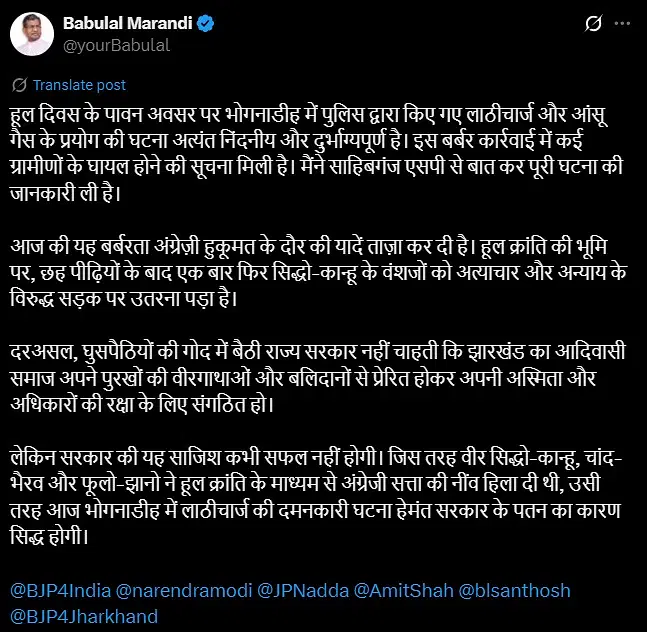647x632 pixels.
Task: Click the paragraph starting with आज की यह बर्बरता
Action: [318, 273]
